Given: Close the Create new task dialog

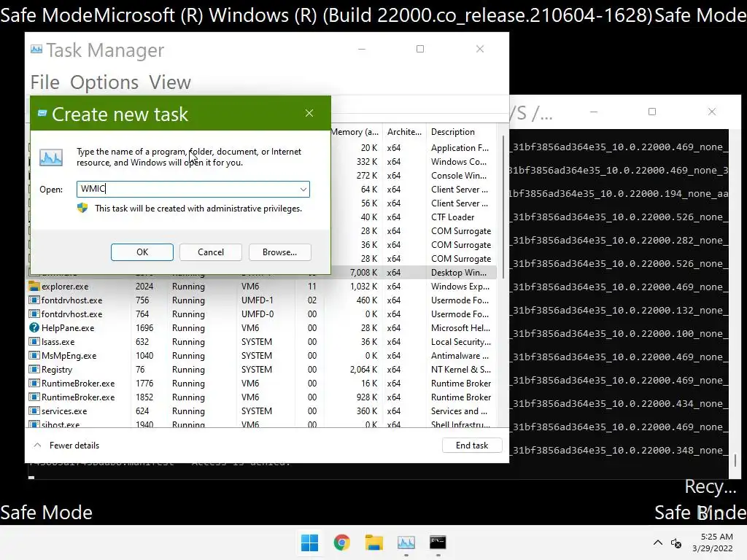Looking at the screenshot, I should click(309, 113).
